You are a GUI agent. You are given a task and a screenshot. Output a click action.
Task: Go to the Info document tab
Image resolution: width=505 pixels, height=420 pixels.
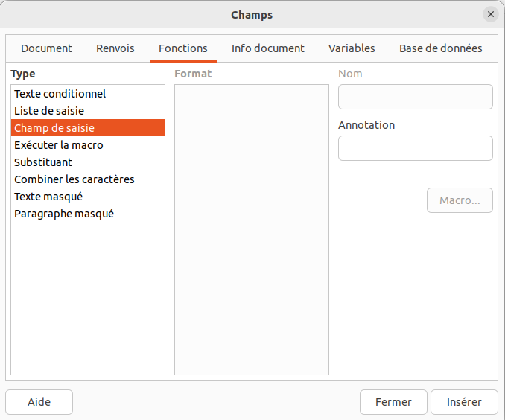[268, 48]
